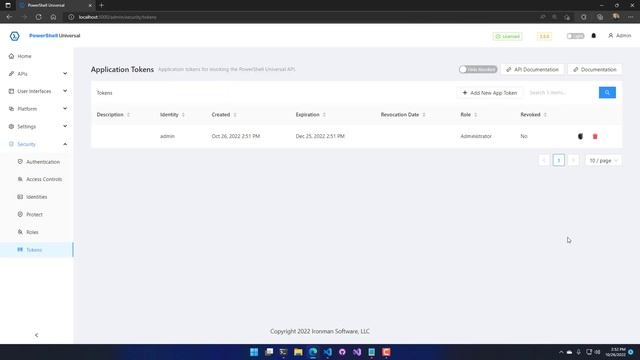Viewport: 640px width, 360px height.
Task: Open a new browser tab
Action: tap(102, 5)
